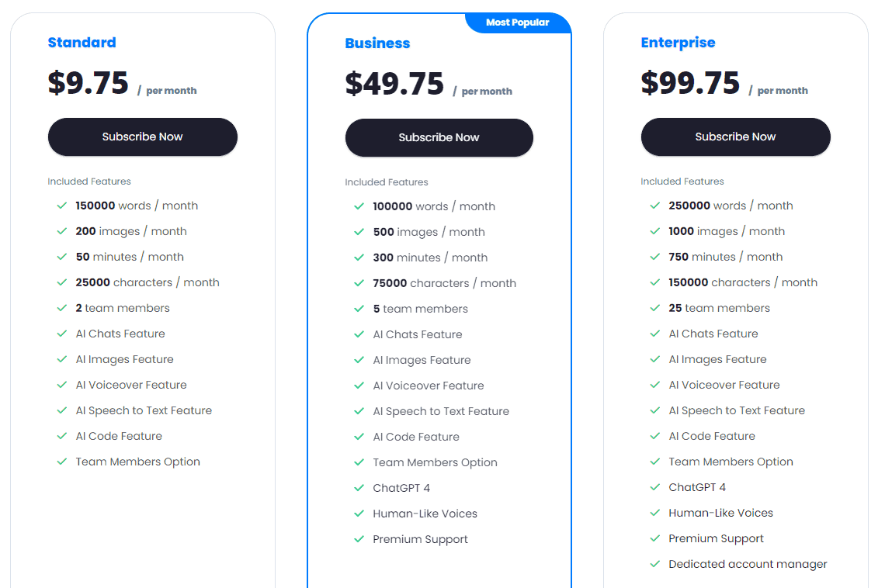The width and height of the screenshot is (885, 588).
Task: Click the checkmark beside Business Premium Support
Action: (x=359, y=539)
